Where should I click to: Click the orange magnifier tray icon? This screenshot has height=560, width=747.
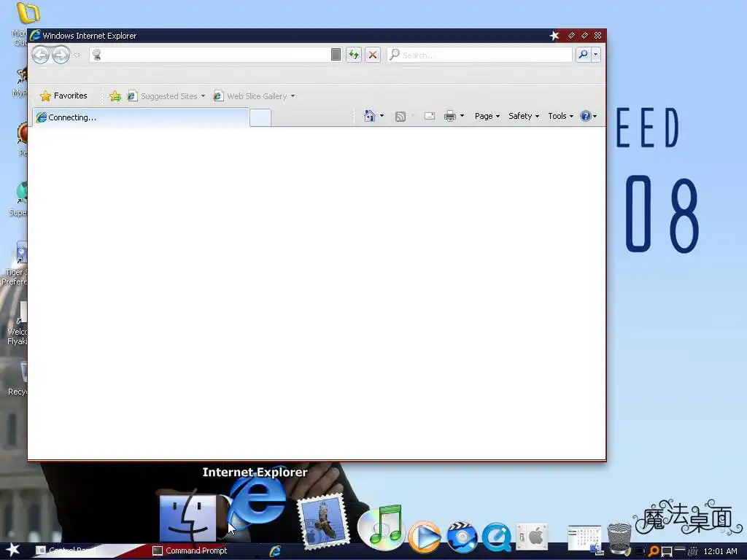pos(654,551)
